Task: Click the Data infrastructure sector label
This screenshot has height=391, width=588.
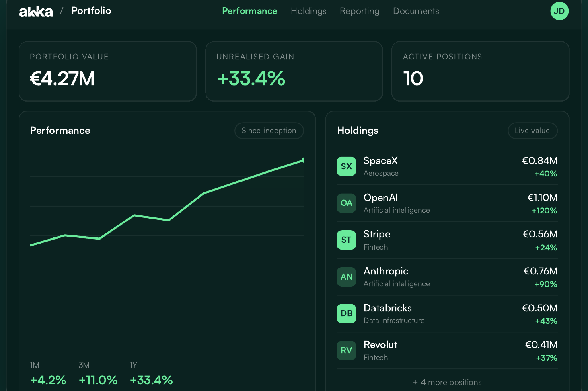Action: (x=394, y=321)
